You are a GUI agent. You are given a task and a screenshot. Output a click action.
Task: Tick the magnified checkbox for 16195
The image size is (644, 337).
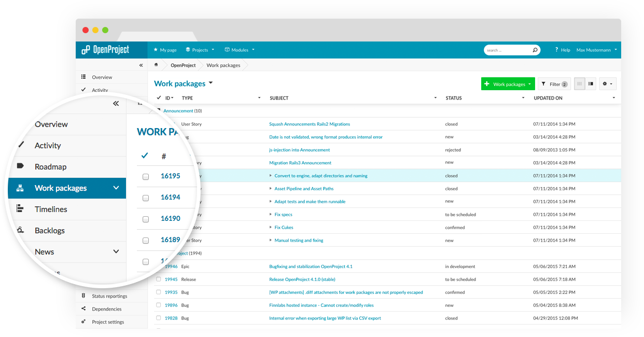coord(146,177)
